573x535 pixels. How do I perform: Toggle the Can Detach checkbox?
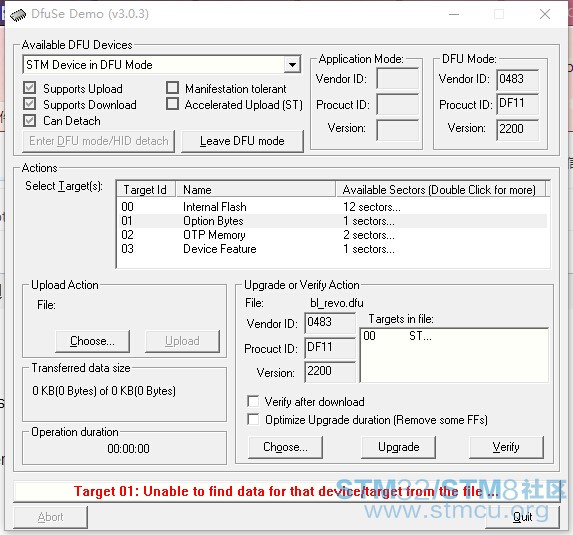[x=30, y=120]
